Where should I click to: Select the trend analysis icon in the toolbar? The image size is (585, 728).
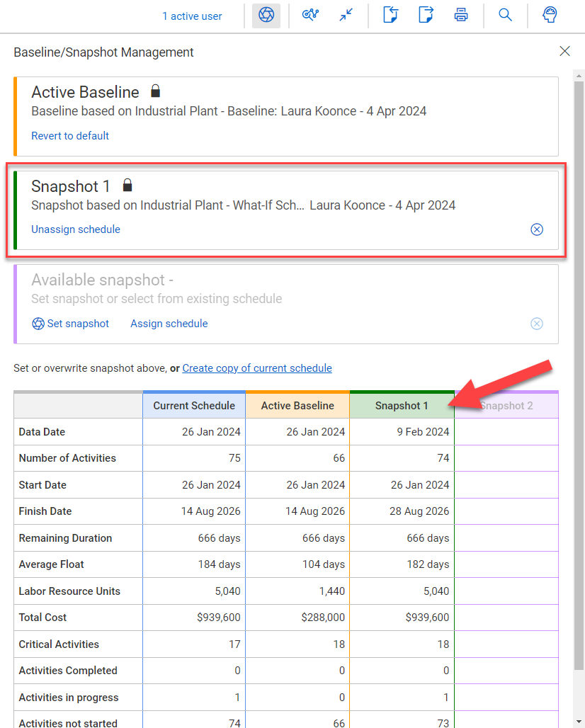pyautogui.click(x=310, y=15)
